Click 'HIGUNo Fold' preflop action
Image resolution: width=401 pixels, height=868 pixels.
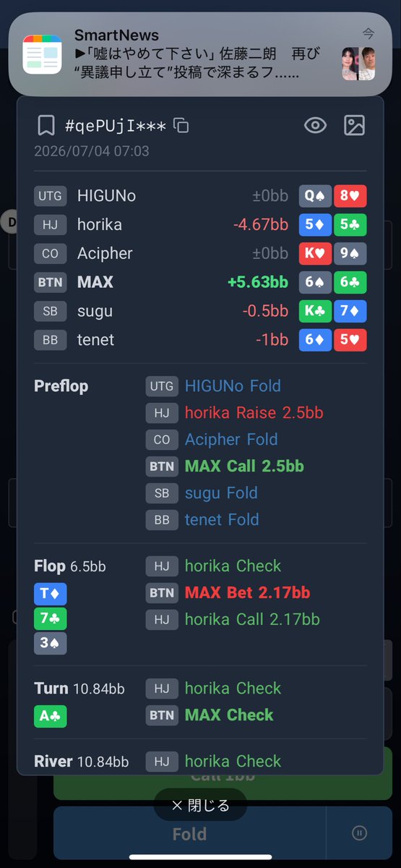[233, 386]
